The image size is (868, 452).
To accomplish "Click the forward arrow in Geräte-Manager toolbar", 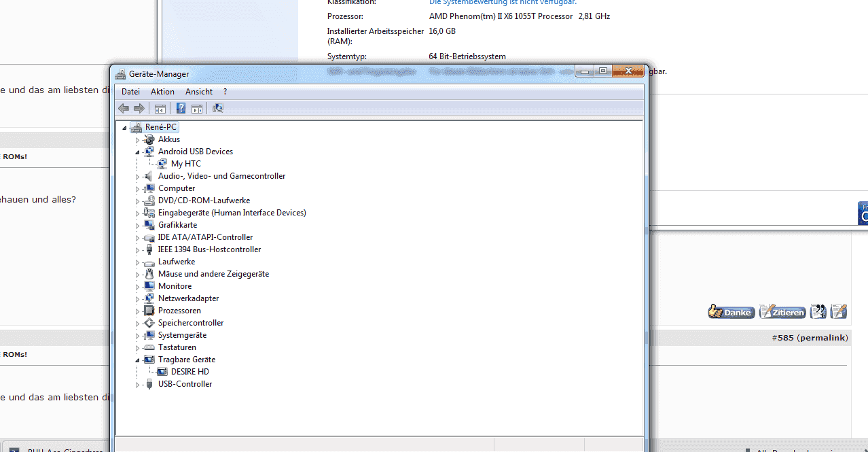I will pyautogui.click(x=139, y=108).
